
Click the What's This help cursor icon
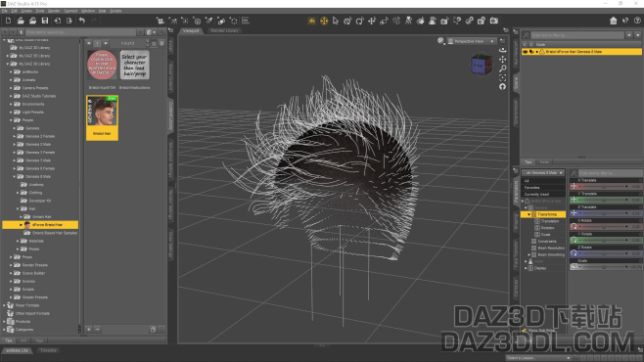[625, 21]
